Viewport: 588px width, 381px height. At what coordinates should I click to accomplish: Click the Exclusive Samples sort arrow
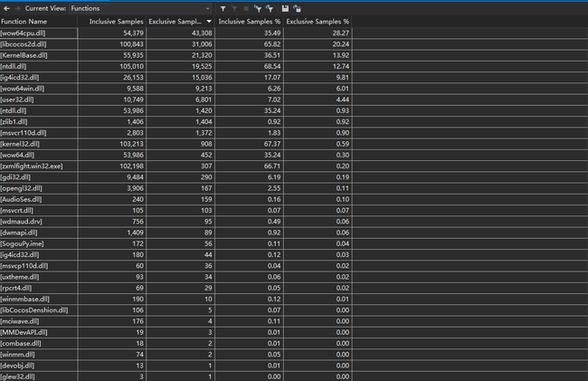[209, 22]
